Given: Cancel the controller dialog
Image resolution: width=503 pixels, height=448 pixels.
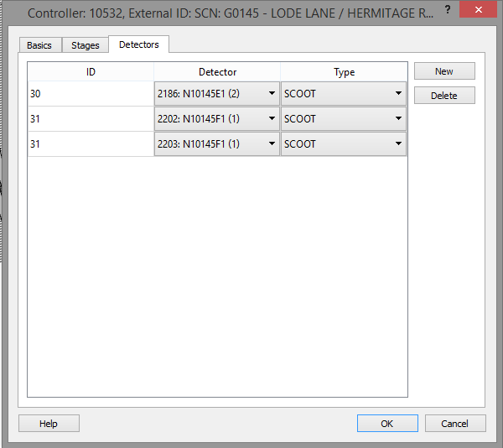Looking at the screenshot, I should tap(455, 424).
